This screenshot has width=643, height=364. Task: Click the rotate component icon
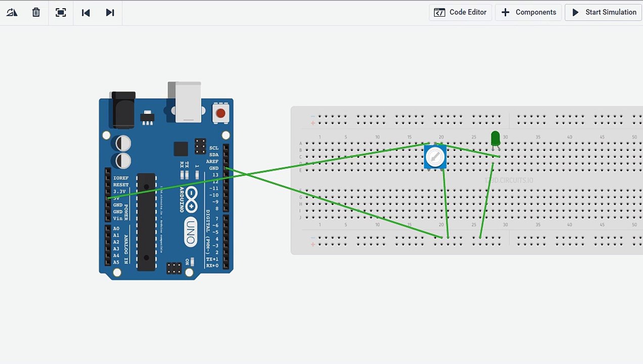coord(12,12)
